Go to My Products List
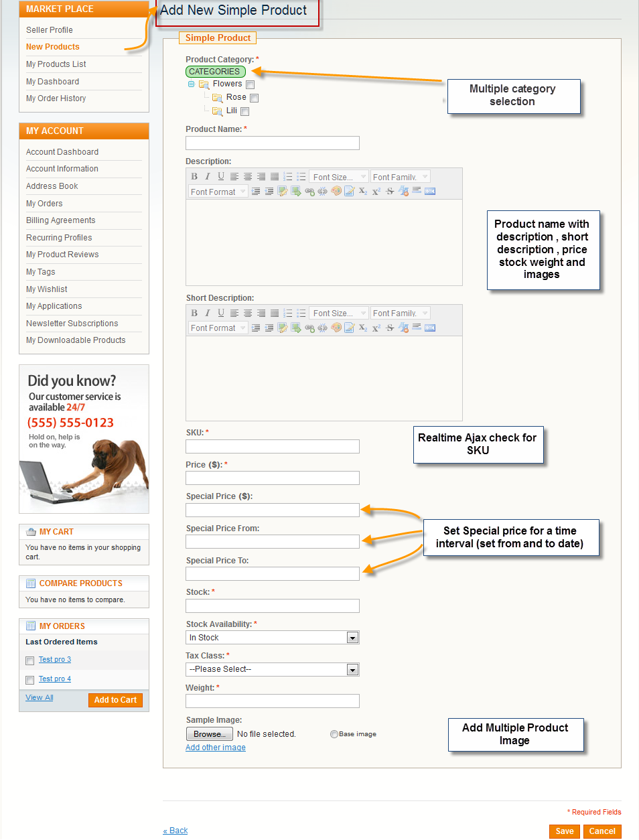The image size is (639, 840). (56, 64)
